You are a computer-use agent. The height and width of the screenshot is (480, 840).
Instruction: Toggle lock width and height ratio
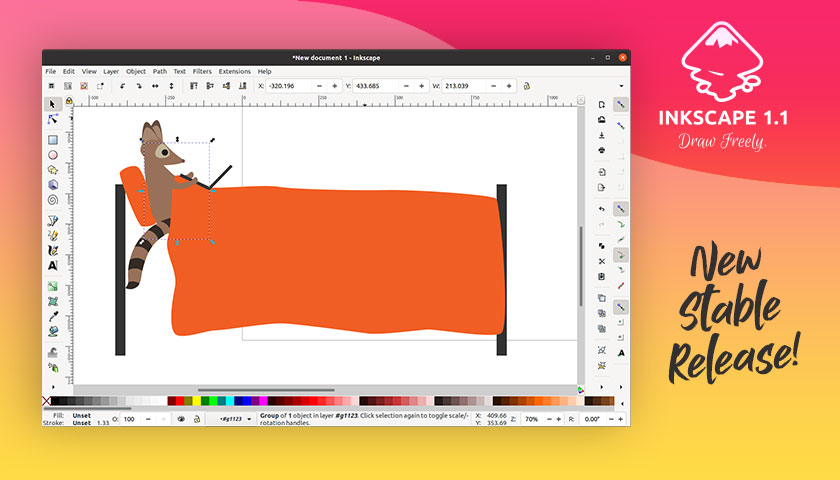tap(527, 86)
